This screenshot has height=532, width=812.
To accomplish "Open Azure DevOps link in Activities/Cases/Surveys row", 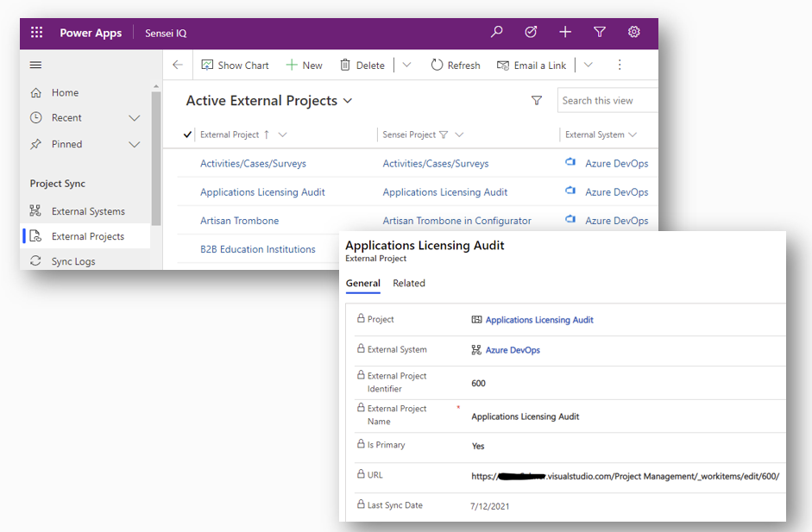I will 617,164.
